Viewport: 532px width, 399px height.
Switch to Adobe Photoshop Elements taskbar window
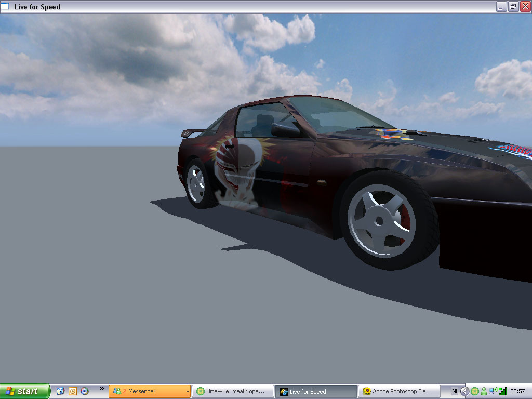[399, 391]
